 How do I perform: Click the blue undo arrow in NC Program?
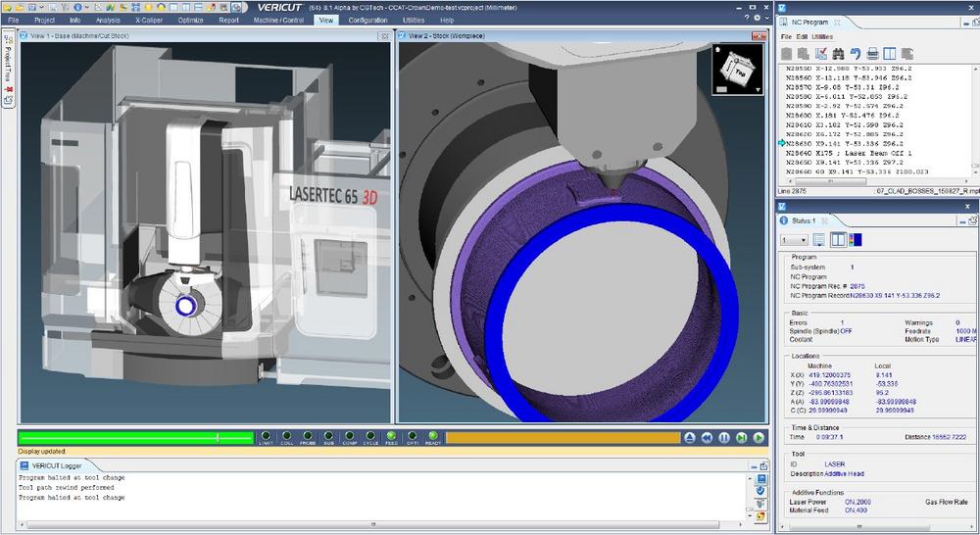(856, 53)
